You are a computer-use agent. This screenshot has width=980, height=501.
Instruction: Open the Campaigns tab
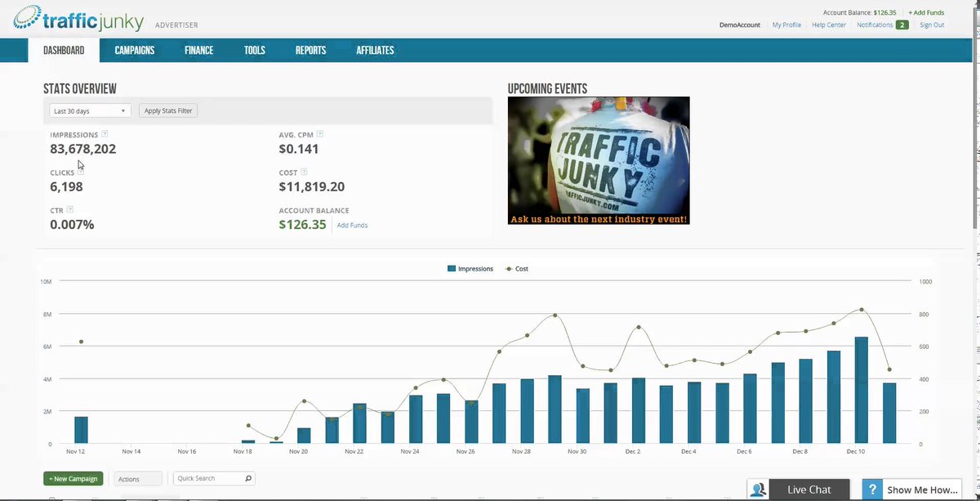[135, 51]
